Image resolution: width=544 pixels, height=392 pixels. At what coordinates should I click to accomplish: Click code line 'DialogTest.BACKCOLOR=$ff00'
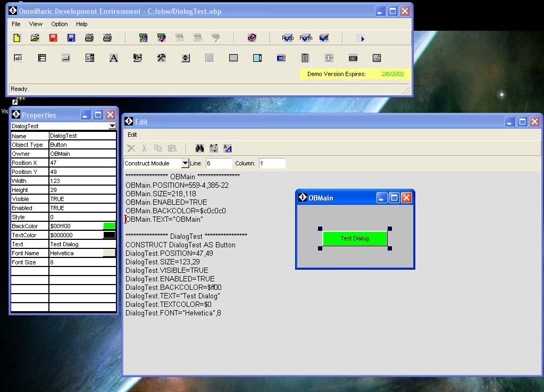pyautogui.click(x=173, y=287)
